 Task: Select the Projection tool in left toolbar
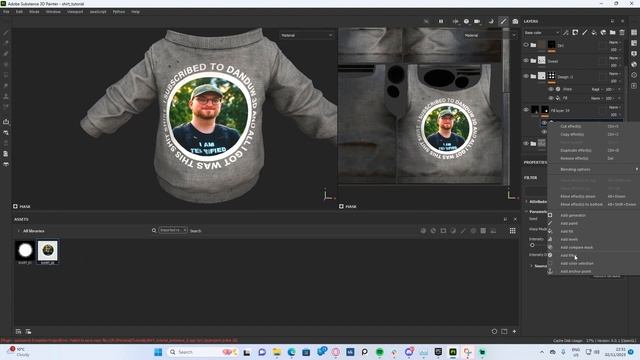(x=6, y=54)
